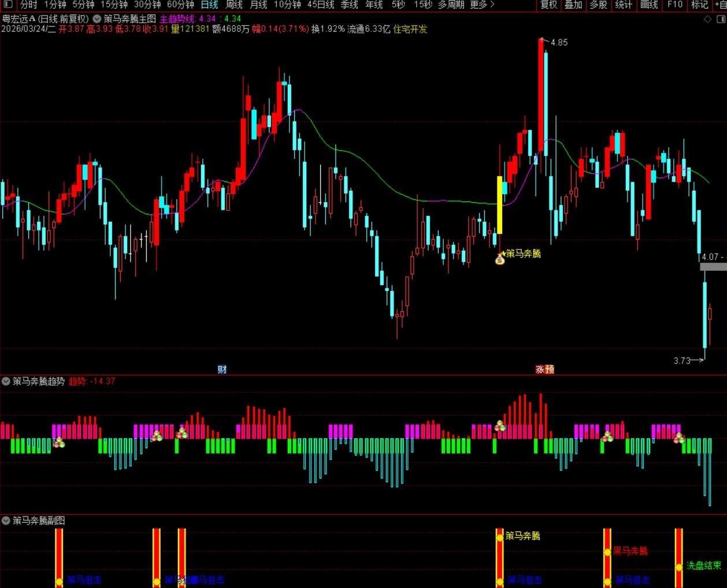Click the panel layout icon at top-left

[x=8, y=5]
